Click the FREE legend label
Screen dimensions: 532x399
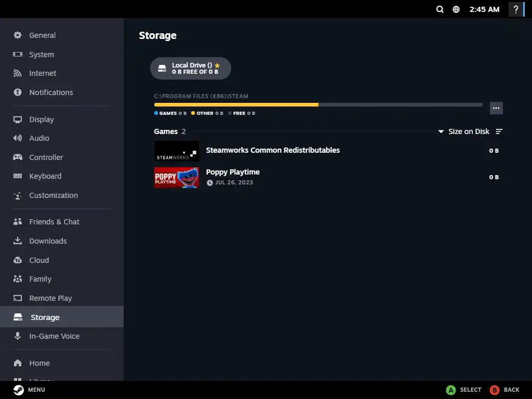click(x=239, y=113)
